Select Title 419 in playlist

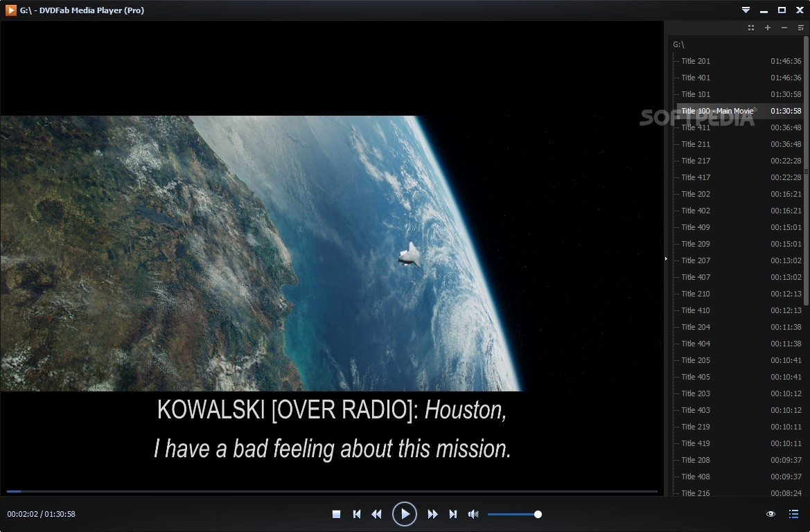740,443
